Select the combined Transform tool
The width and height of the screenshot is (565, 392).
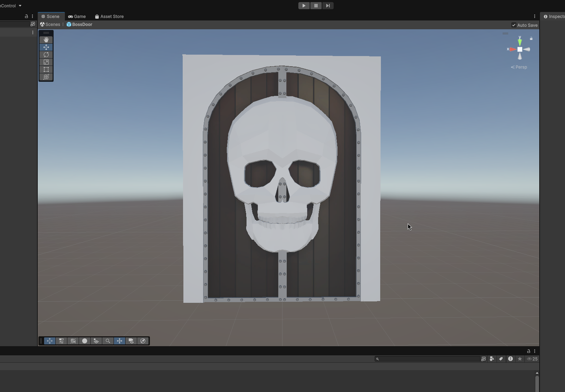point(46,77)
